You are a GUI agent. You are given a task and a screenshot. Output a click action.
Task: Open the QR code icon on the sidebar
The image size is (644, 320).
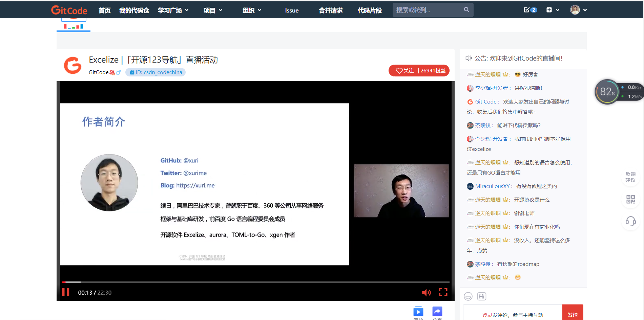coord(631,199)
